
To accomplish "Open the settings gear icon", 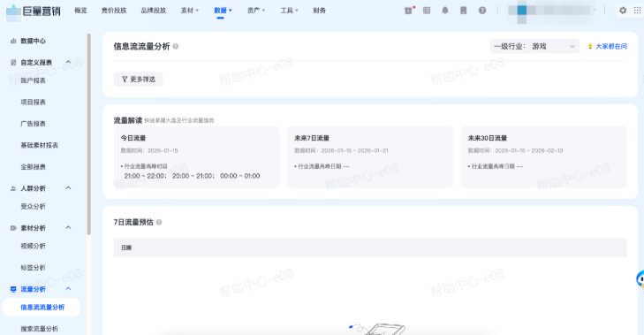I will [623, 11].
